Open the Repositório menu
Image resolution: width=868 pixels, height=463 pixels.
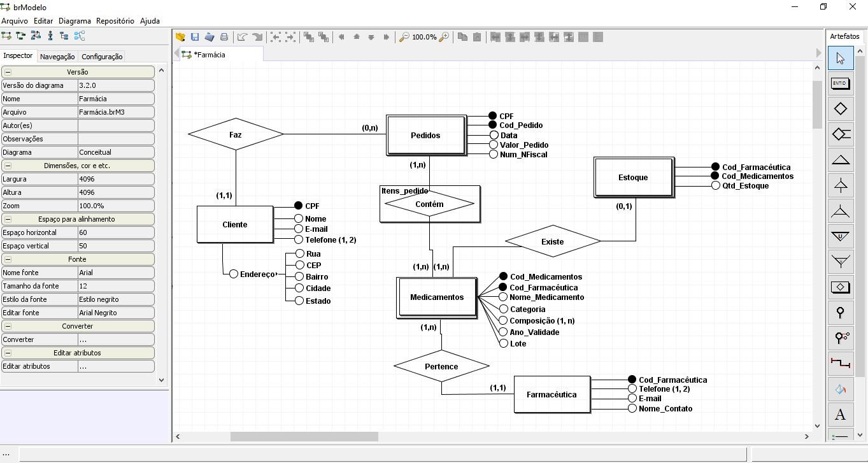coord(115,21)
